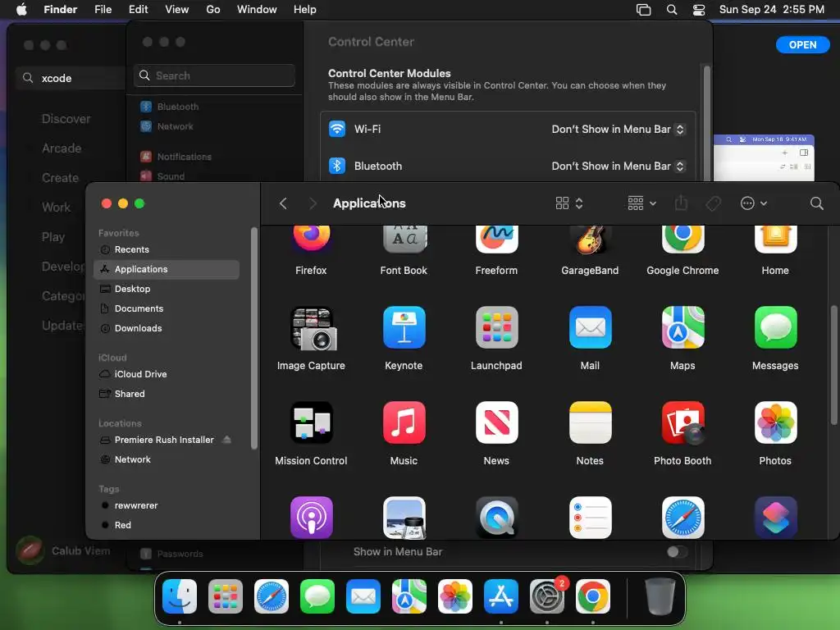Select Messages in the Applications folder
This screenshot has height=630, width=840.
point(775,328)
